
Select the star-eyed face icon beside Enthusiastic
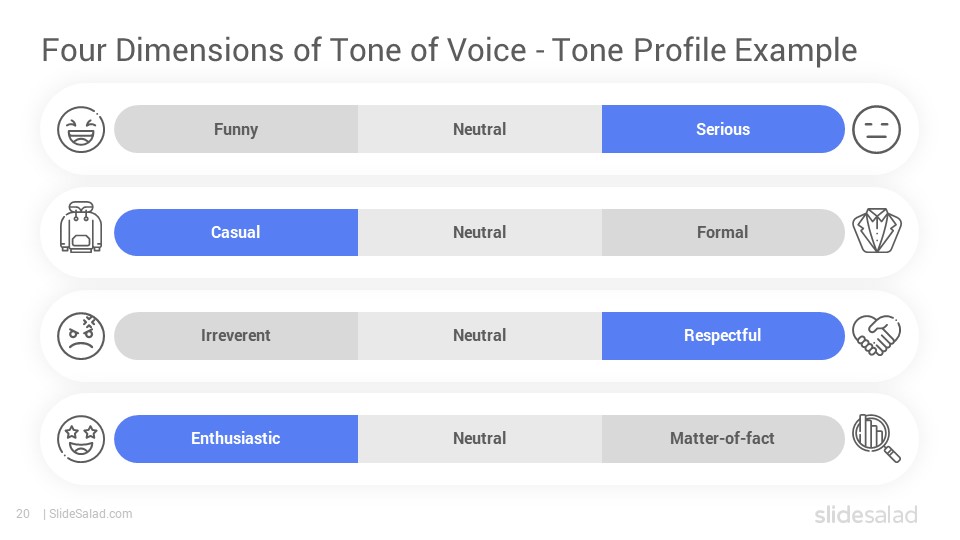point(81,439)
